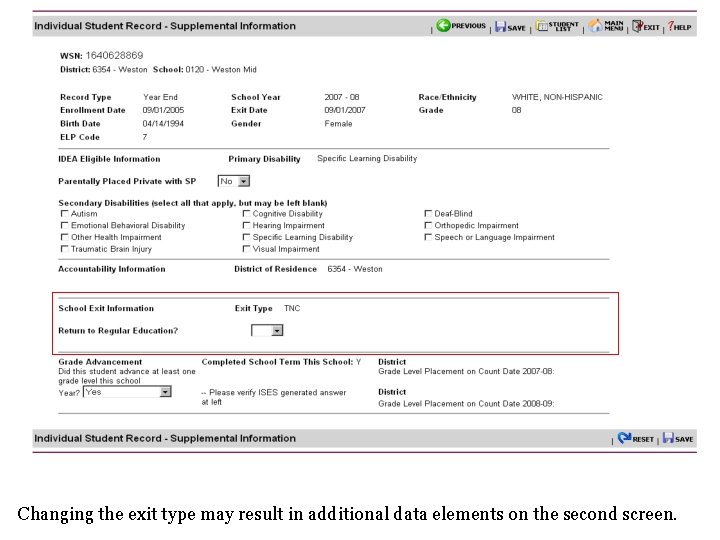Click the Exit Type value TNC
The width and height of the screenshot is (720, 540).
(x=292, y=308)
